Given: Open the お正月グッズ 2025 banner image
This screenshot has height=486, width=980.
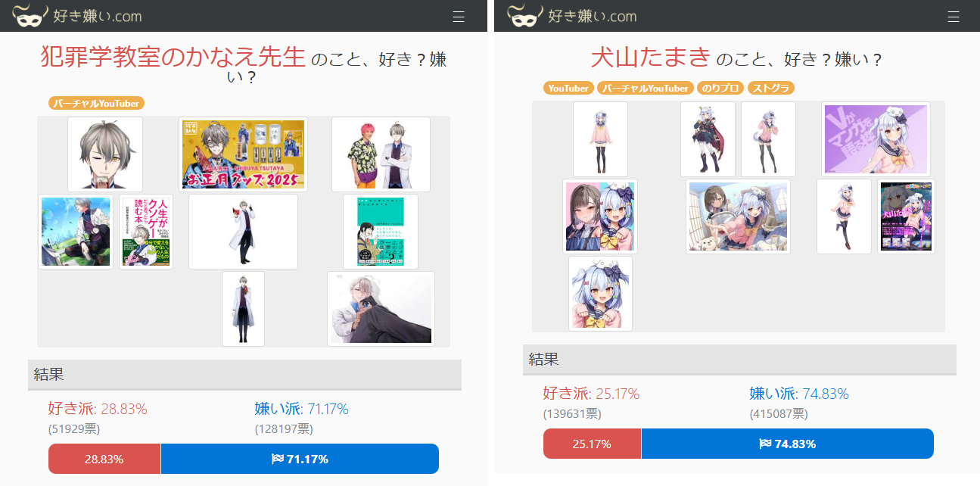Looking at the screenshot, I should click(244, 154).
